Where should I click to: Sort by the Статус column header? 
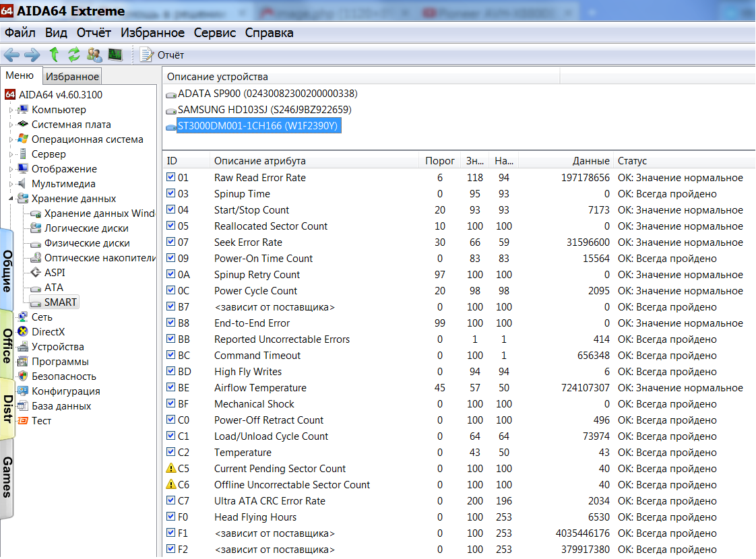coord(684,161)
